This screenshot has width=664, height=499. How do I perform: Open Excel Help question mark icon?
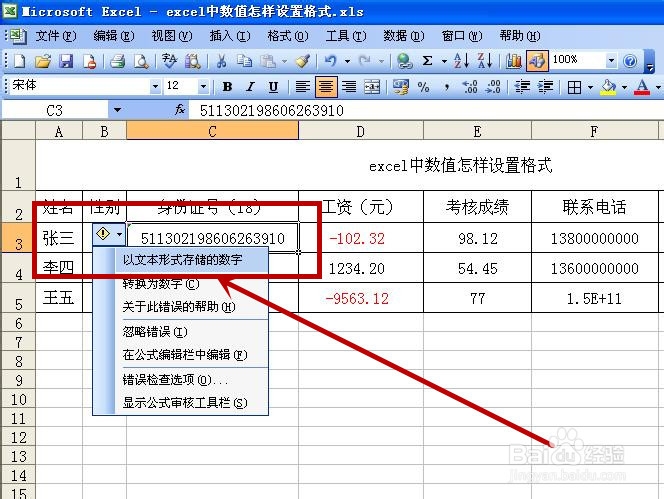(x=630, y=61)
